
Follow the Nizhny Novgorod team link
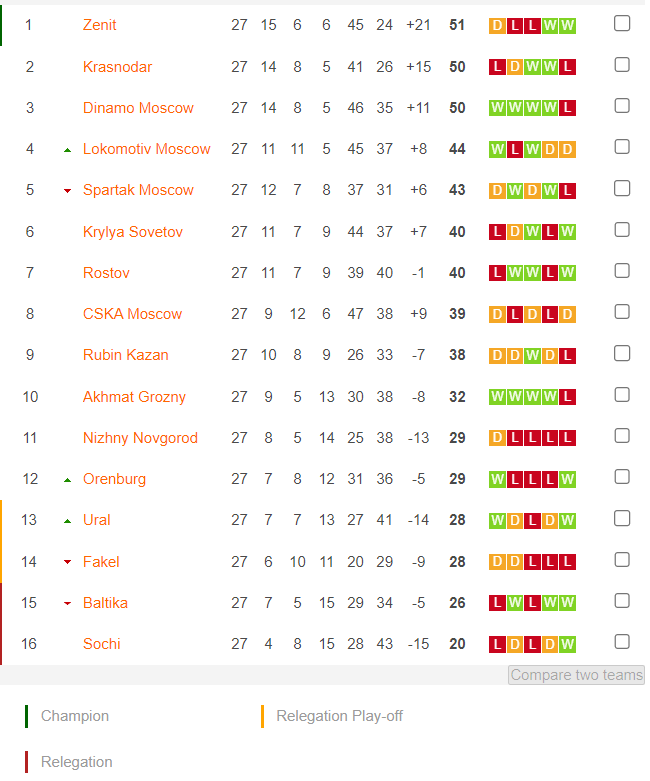pos(140,438)
